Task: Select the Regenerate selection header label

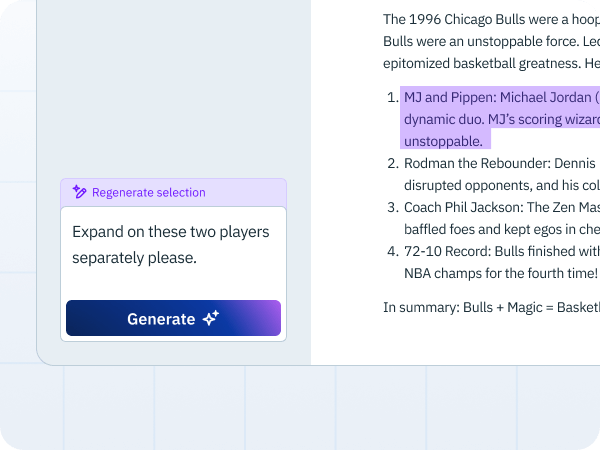Action: click(x=148, y=192)
